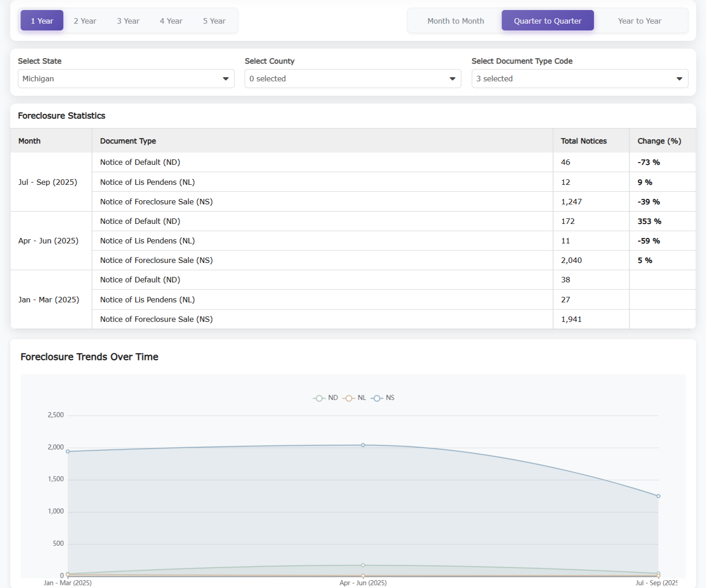Click ND data point at Apr - Jun (2025)

(363, 565)
